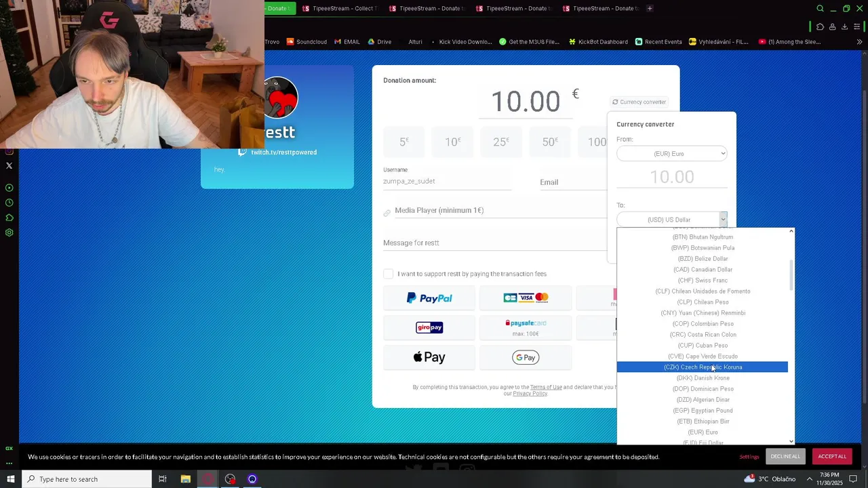Image resolution: width=868 pixels, height=488 pixels.
Task: Click the GX Control icon in sidebar
Action: [x=9, y=448]
